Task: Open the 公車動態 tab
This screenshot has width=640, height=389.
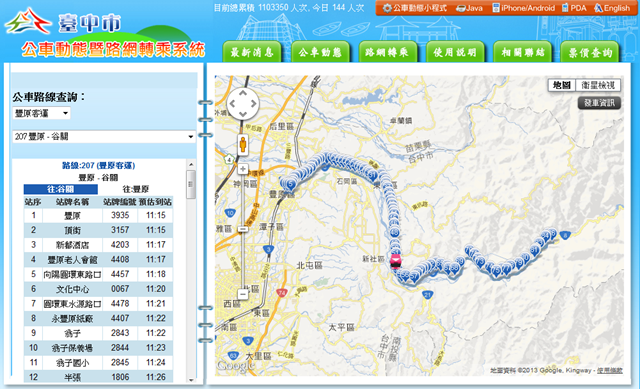Action: (320, 52)
